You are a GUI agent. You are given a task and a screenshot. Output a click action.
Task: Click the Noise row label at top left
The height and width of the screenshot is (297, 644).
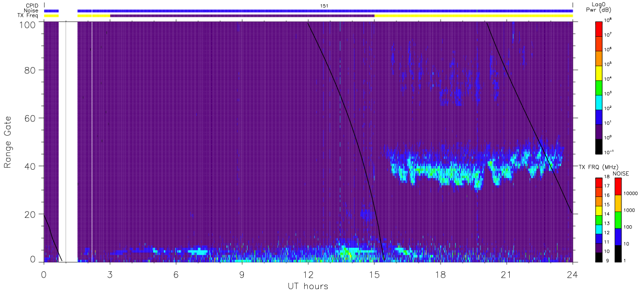[32, 10]
